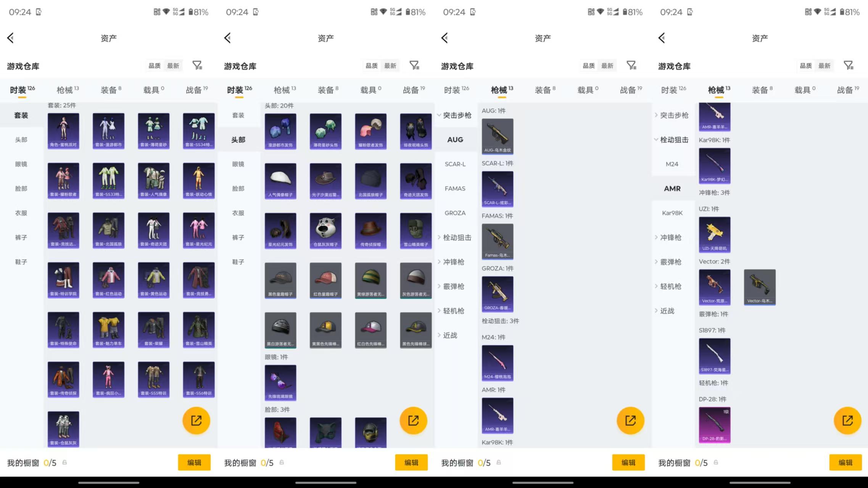Toggle 最新 sort option in leftmost screen
The height and width of the screenshot is (488, 868).
click(173, 66)
